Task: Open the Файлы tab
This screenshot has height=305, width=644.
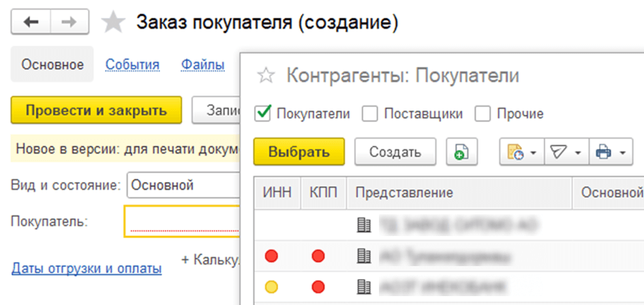Action: click(202, 65)
